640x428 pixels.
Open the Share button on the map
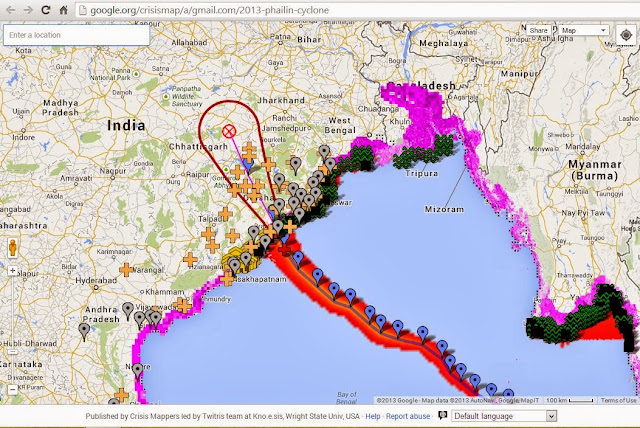coord(538,30)
